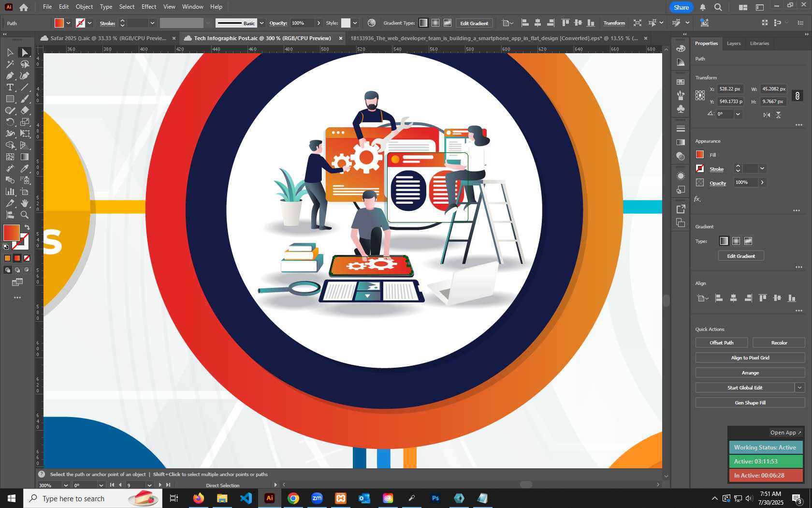Click Align to Pixel Grid button
This screenshot has height=508, width=812.
click(750, 358)
